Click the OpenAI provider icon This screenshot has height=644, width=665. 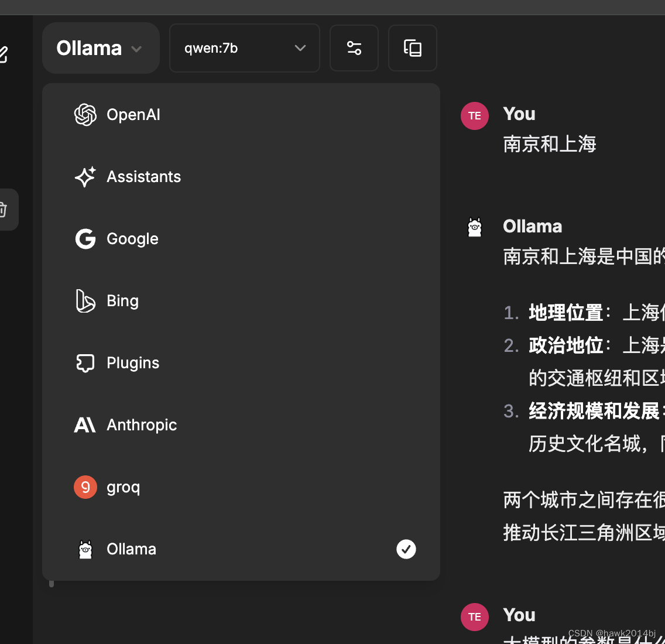point(85,115)
